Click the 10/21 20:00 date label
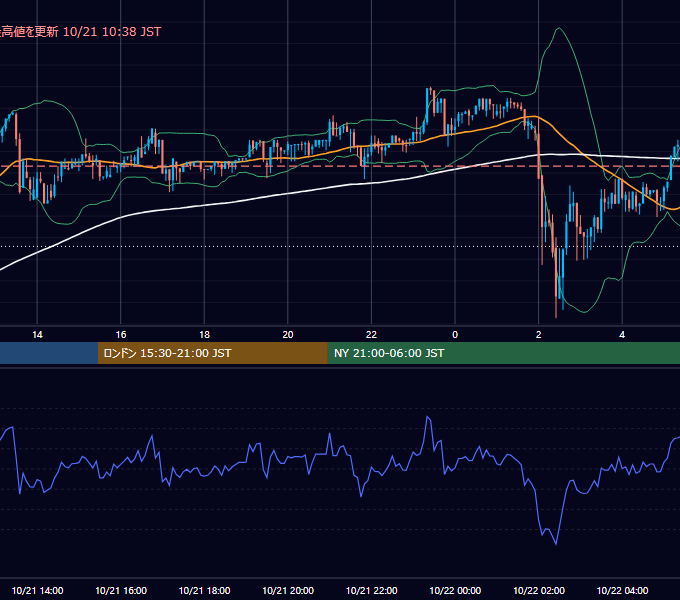 (x=288, y=590)
